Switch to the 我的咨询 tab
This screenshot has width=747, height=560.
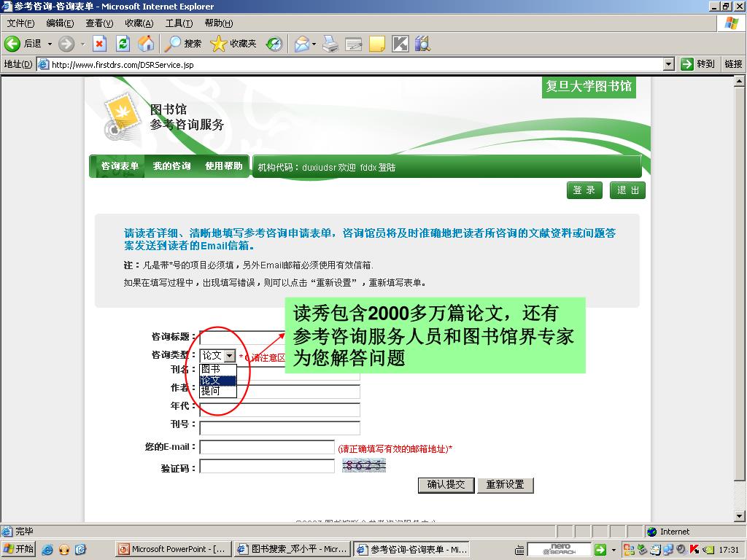pos(171,166)
